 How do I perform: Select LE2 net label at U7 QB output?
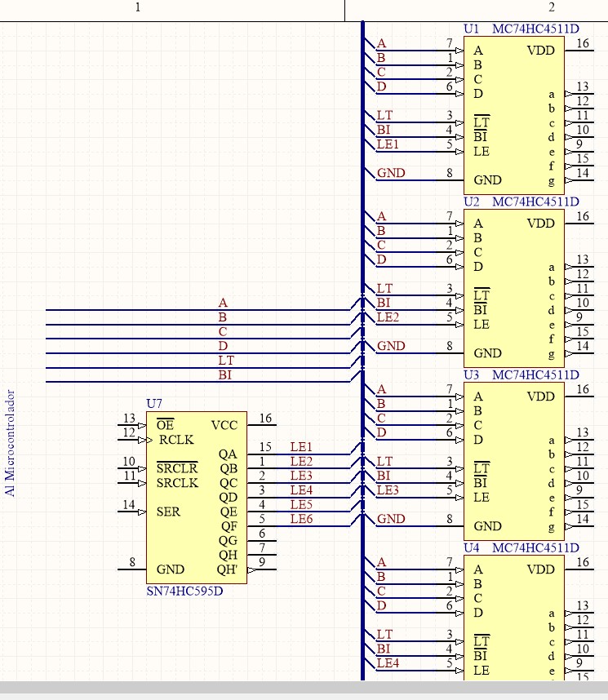click(301, 461)
